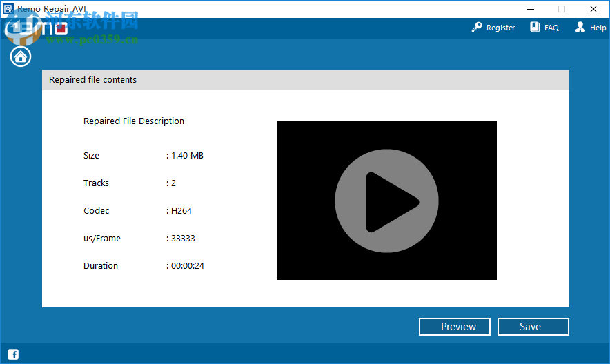Click the Register key icon
Image resolution: width=610 pixels, height=364 pixels.
click(477, 27)
